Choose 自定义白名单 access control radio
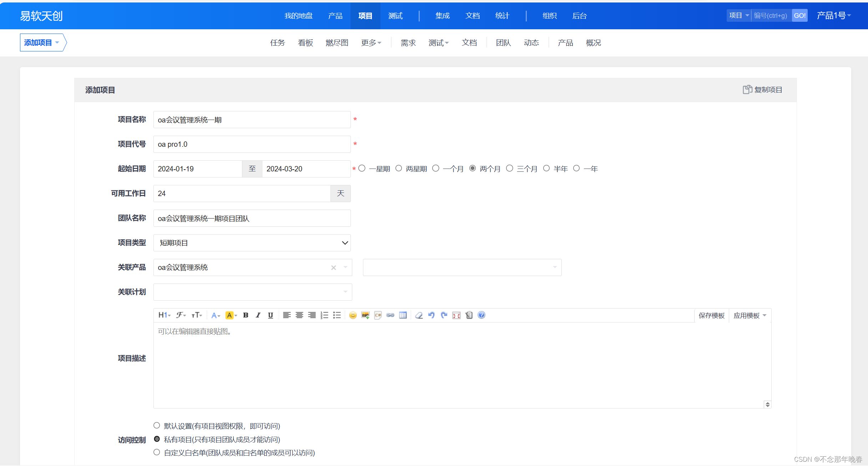868x466 pixels. pyautogui.click(x=157, y=452)
